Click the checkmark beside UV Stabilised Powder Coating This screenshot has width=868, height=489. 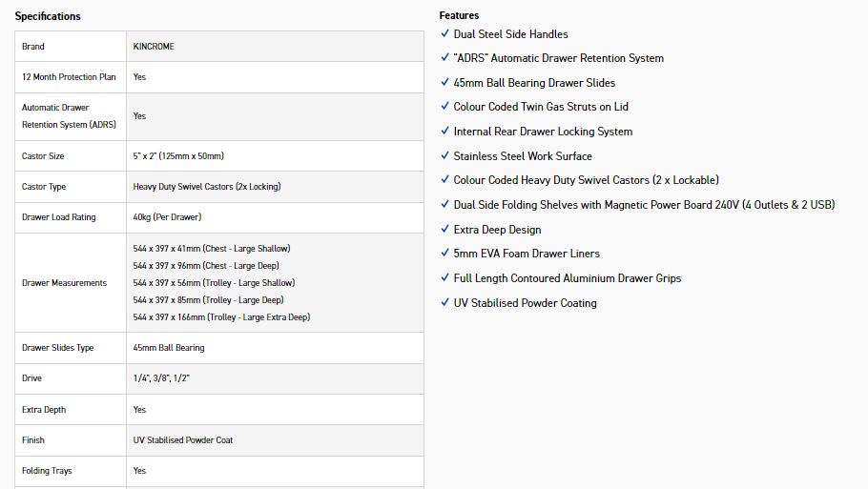click(444, 303)
